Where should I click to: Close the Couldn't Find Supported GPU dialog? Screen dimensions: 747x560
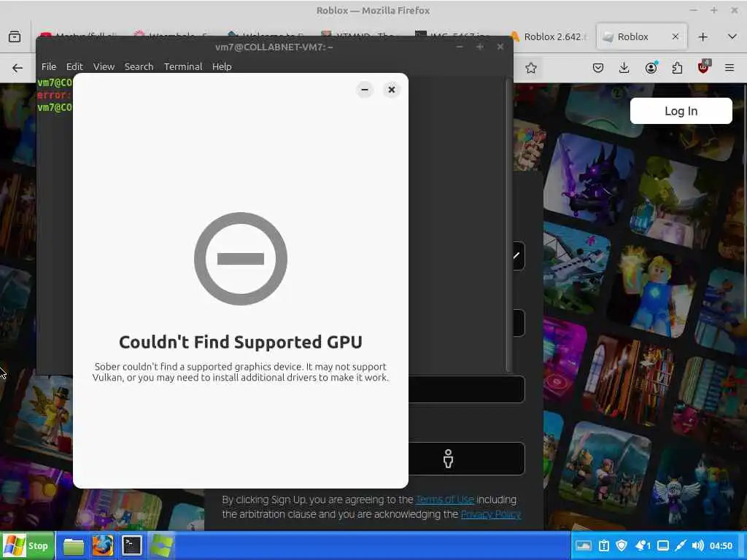pyautogui.click(x=391, y=90)
